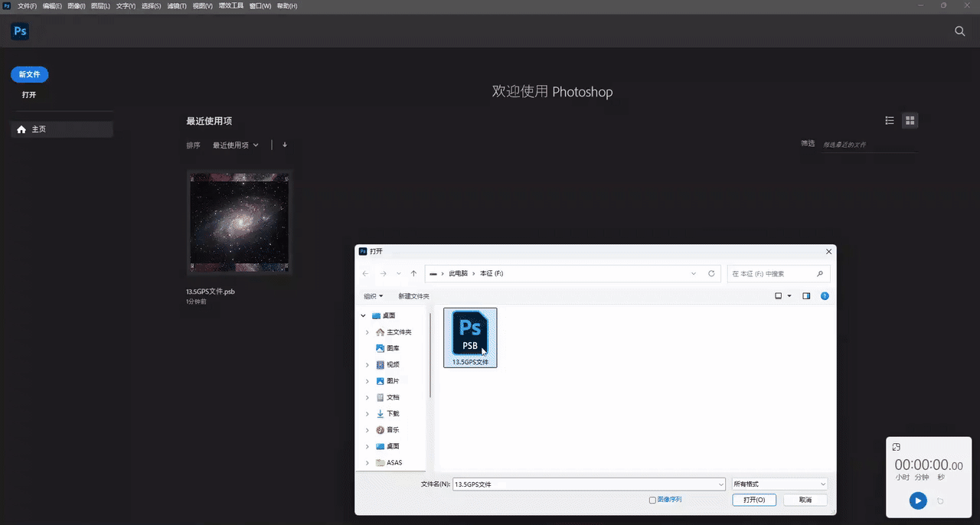Open the dialog help icon
Viewport: 980px width, 525px height.
click(825, 295)
